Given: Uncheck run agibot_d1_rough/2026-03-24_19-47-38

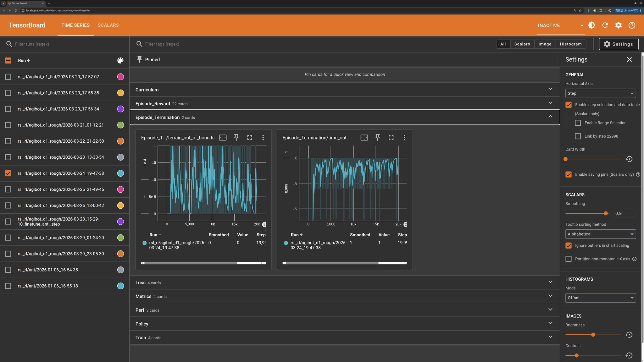Looking at the screenshot, I should (8, 173).
